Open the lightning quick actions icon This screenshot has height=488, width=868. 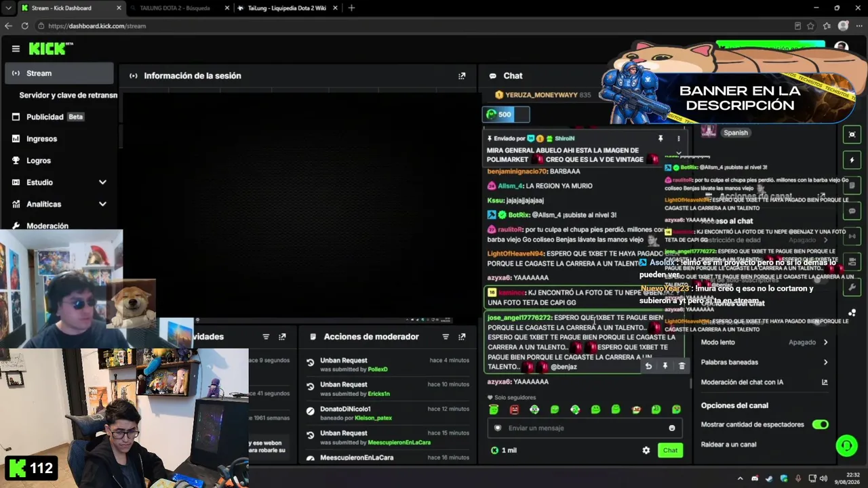pyautogui.click(x=852, y=160)
